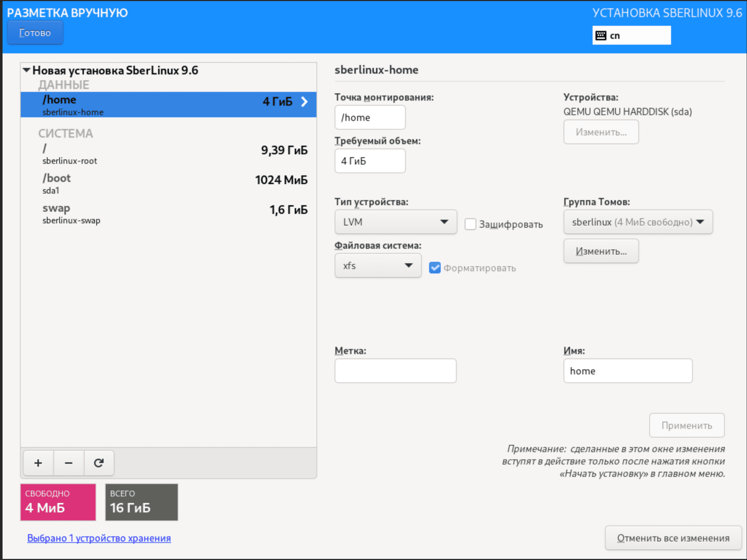The image size is (747, 560).
Task: Click the 9,39 ГиБ size value
Action: click(284, 150)
